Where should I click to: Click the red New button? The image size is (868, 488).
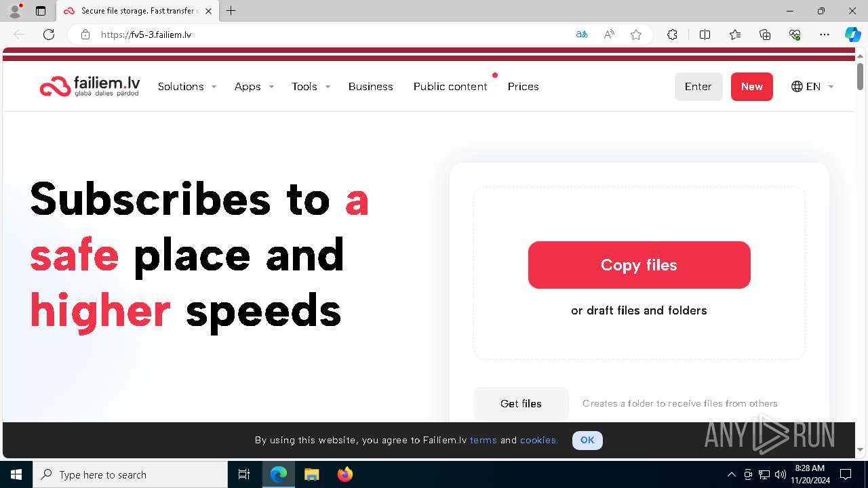[x=752, y=87]
